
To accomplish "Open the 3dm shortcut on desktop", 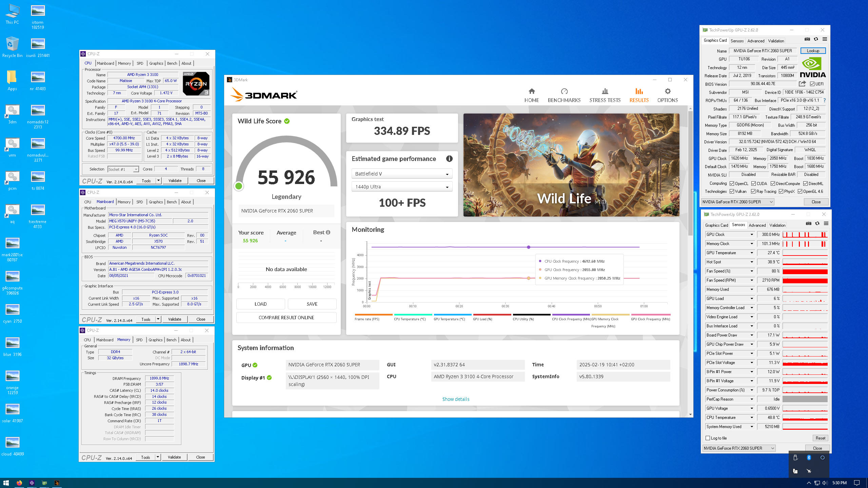I will click(x=12, y=114).
